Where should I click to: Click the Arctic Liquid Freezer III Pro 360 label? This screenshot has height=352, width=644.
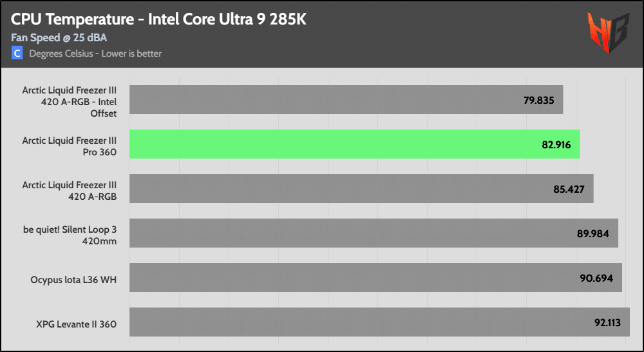click(70, 144)
